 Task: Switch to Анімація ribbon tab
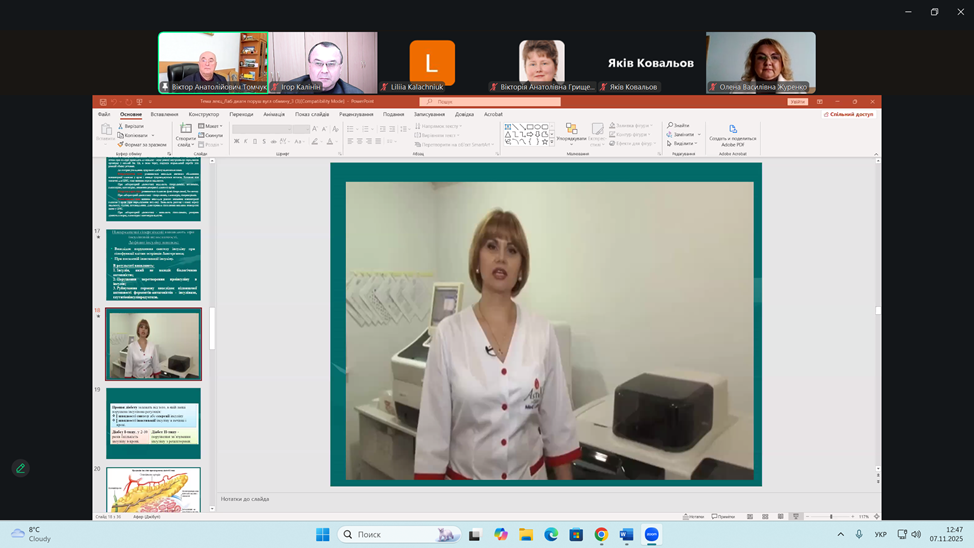tap(274, 114)
